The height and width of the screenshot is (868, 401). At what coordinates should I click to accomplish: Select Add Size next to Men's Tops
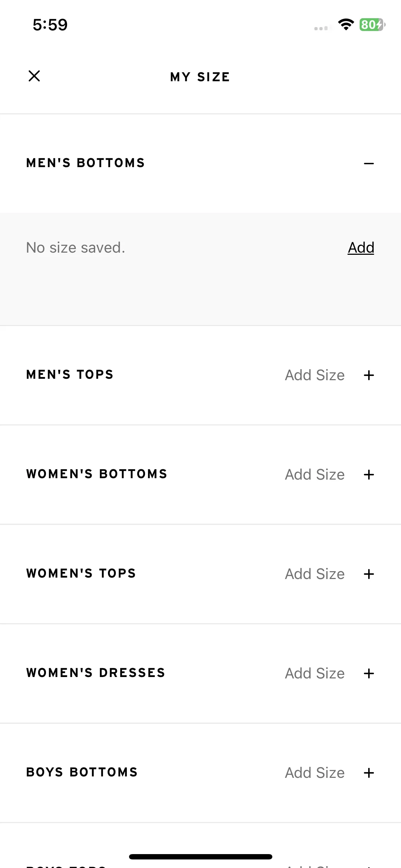[315, 375]
